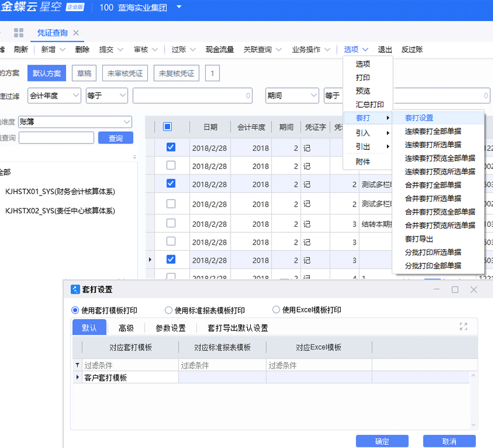This screenshot has width=493, height=448.
Task: Choose 汇总打印 in the 选项 menu
Action: pos(369,104)
